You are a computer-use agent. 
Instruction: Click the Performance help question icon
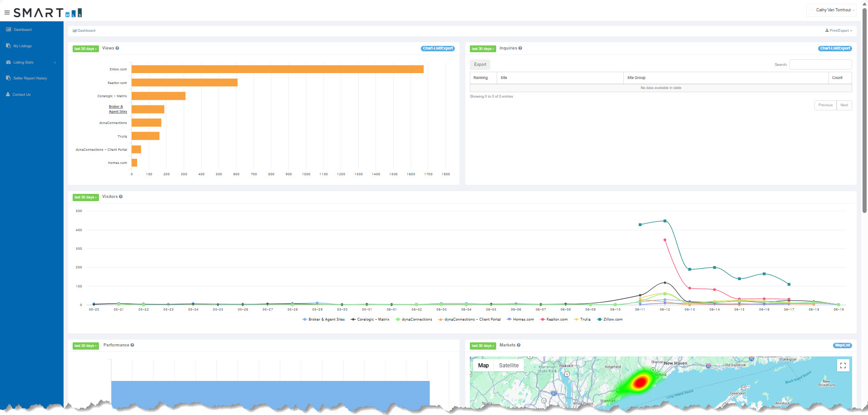tap(132, 345)
